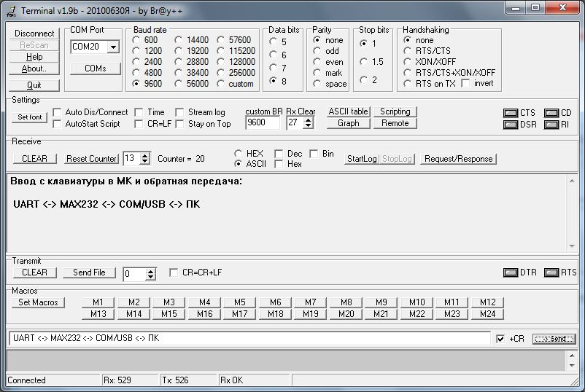The width and height of the screenshot is (585, 392).
Task: Click the CTS status indicator
Action: [511, 113]
